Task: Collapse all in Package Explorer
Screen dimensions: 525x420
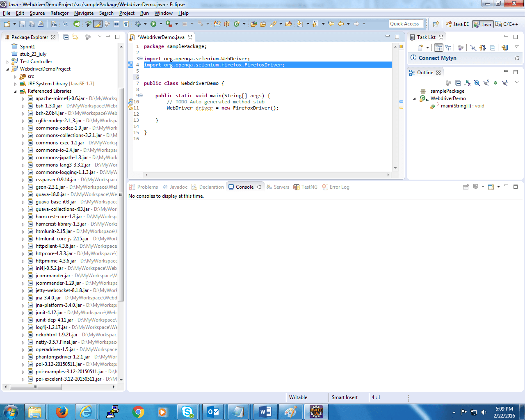Action: click(x=66, y=37)
